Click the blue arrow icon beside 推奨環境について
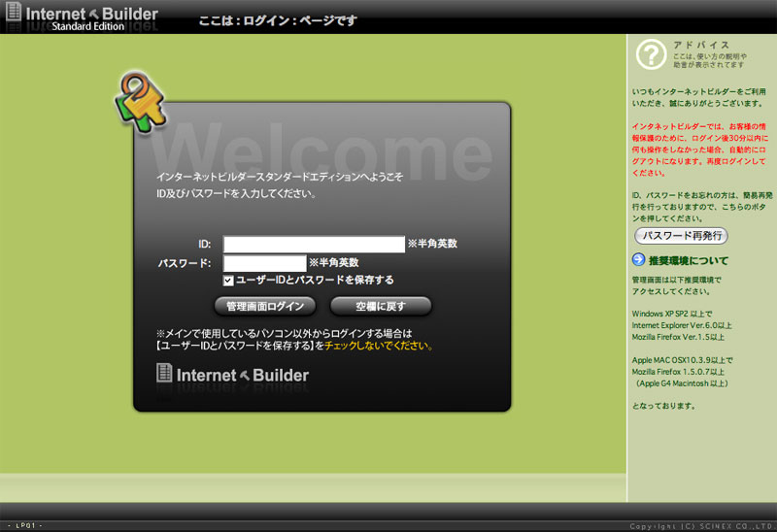Screen dimensions: 777x532 [x=638, y=259]
